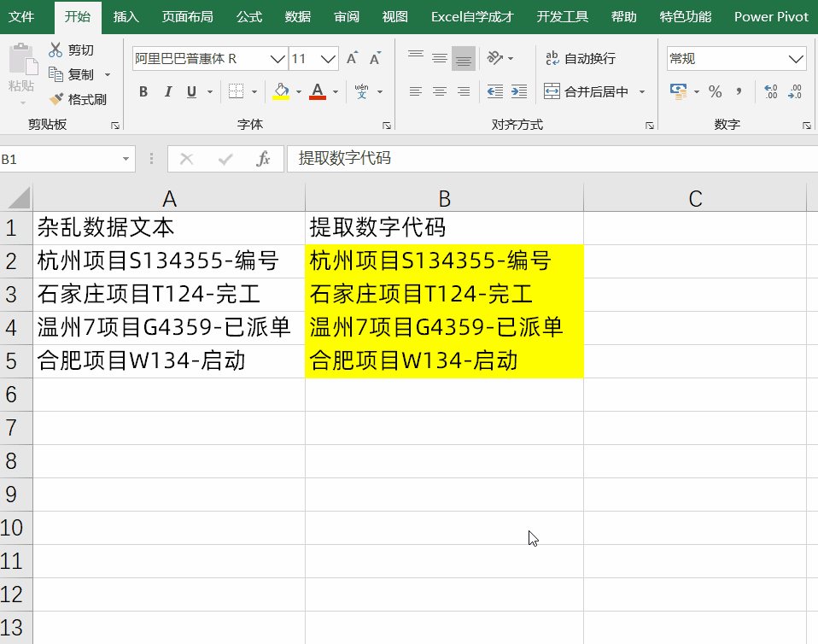
Task: Increase indent in cell
Action: [x=518, y=92]
